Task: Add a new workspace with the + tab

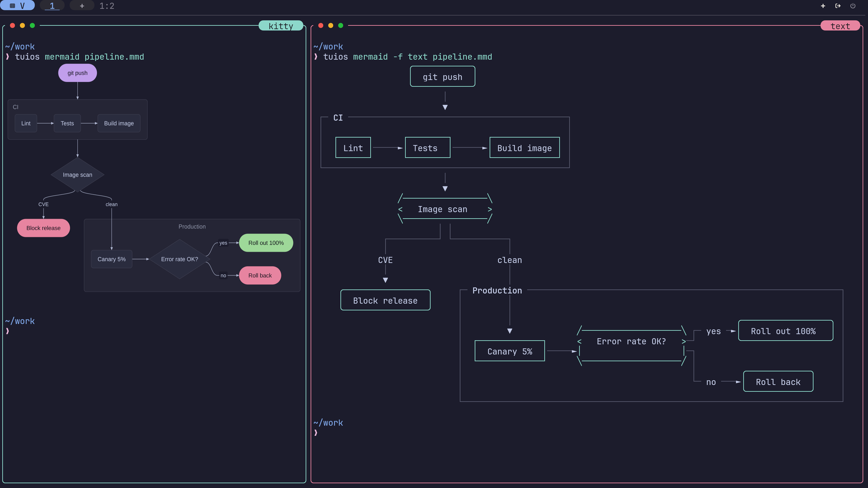Action: [x=82, y=6]
